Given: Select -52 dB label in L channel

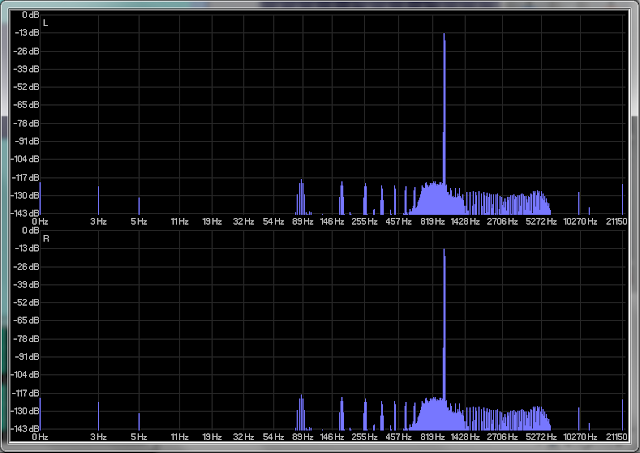Looking at the screenshot, I should (27, 87).
